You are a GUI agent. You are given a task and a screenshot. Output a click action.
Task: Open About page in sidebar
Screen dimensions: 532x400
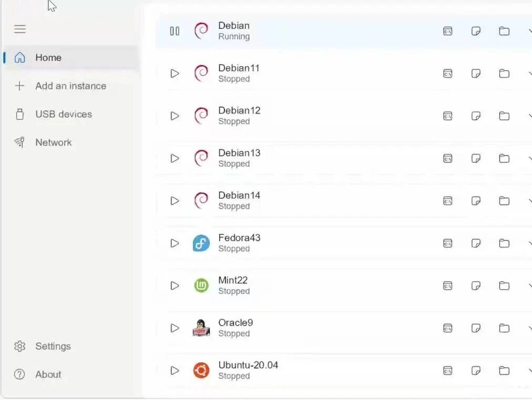pyautogui.click(x=71, y=374)
